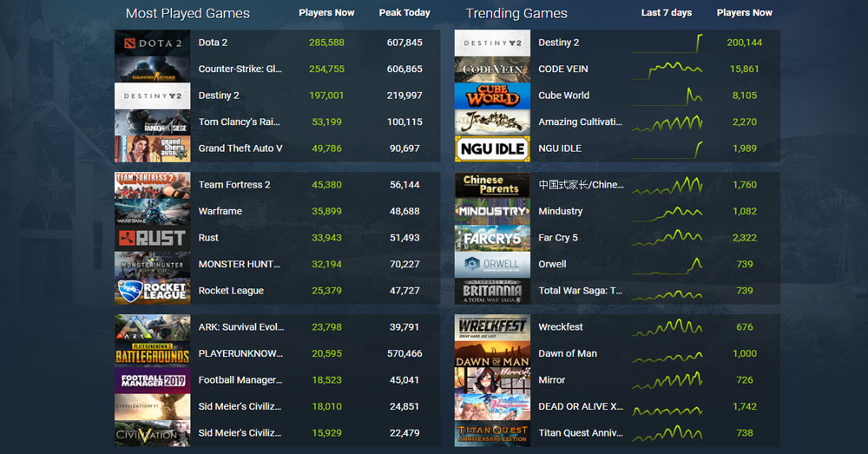Screen dimensions: 868x454
Task: Click Destiny 2 trending players 200,144
Action: click(x=745, y=43)
